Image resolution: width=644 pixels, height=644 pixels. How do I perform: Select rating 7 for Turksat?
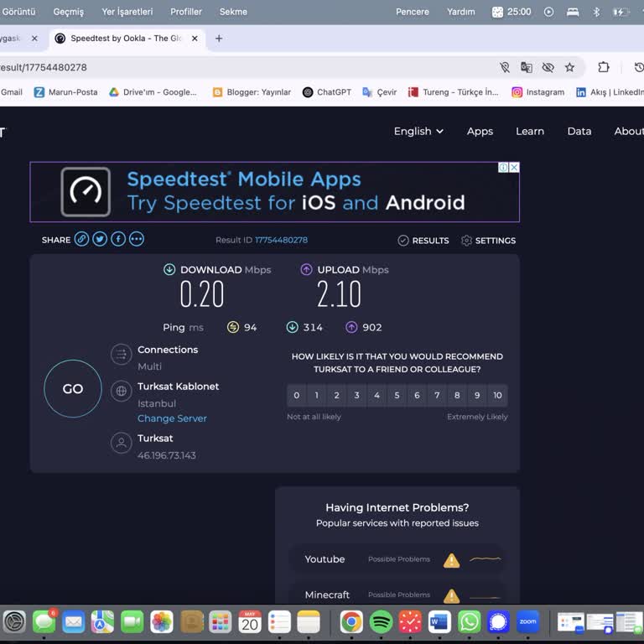point(437,395)
